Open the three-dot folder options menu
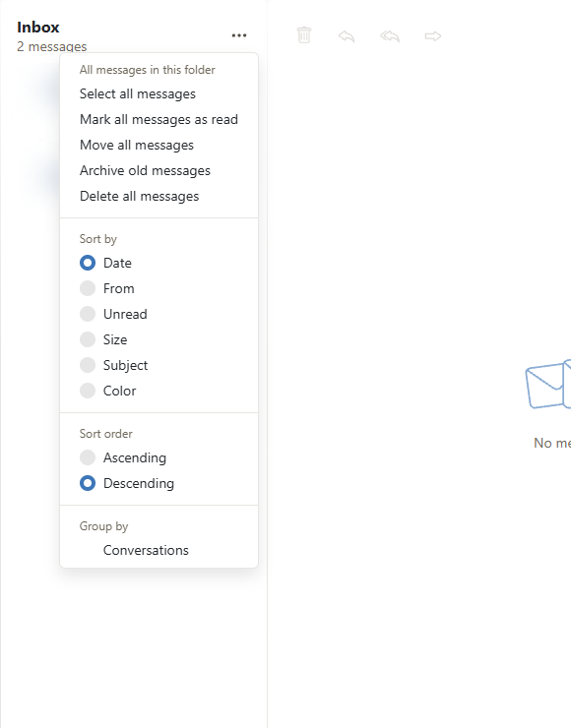The image size is (571, 728). click(239, 35)
